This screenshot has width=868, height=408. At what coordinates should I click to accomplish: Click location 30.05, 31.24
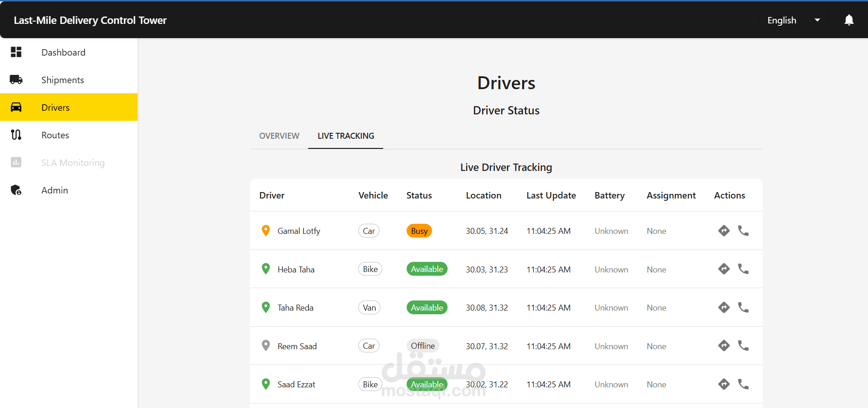click(x=487, y=231)
